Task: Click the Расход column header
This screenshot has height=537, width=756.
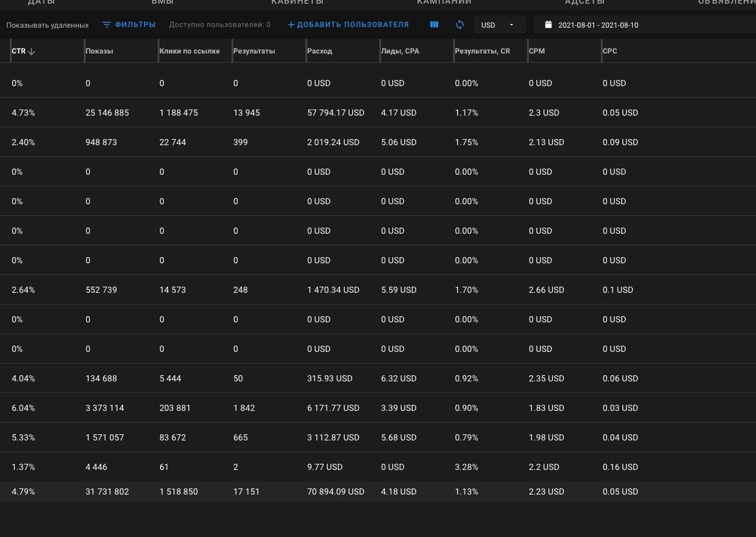Action: pyautogui.click(x=320, y=51)
